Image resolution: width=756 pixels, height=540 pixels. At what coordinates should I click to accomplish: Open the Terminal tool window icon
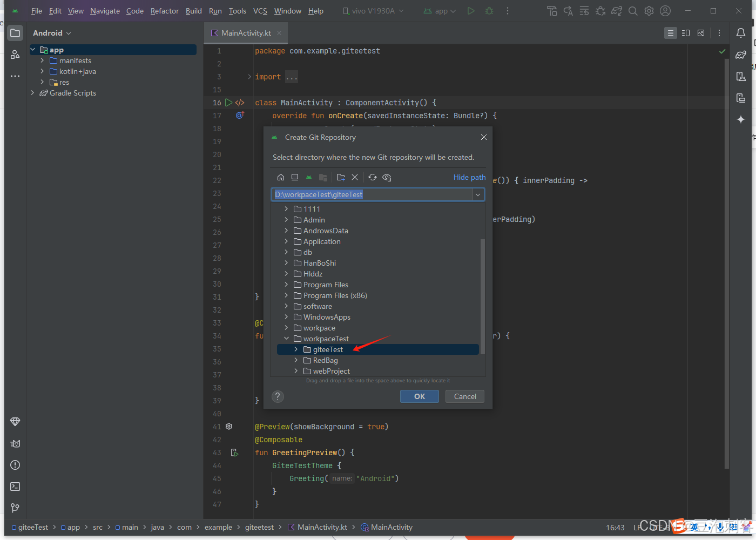(15, 486)
